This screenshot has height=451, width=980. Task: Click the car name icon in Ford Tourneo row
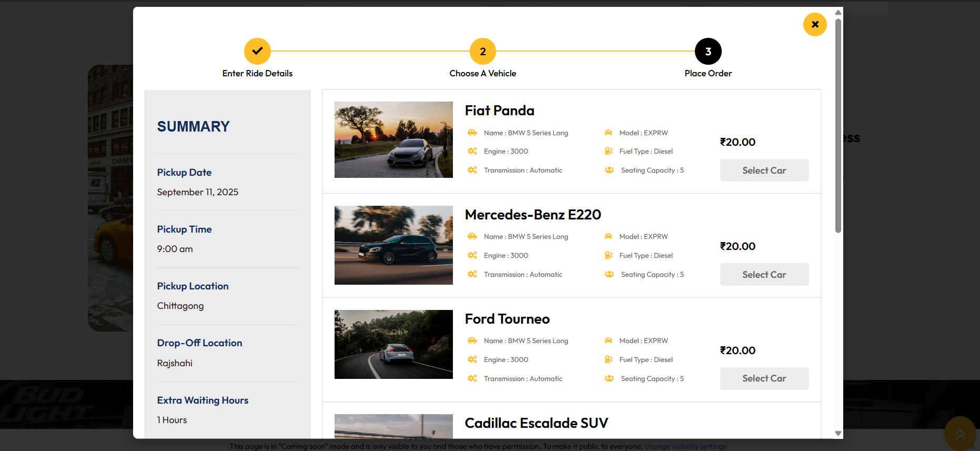(x=472, y=340)
